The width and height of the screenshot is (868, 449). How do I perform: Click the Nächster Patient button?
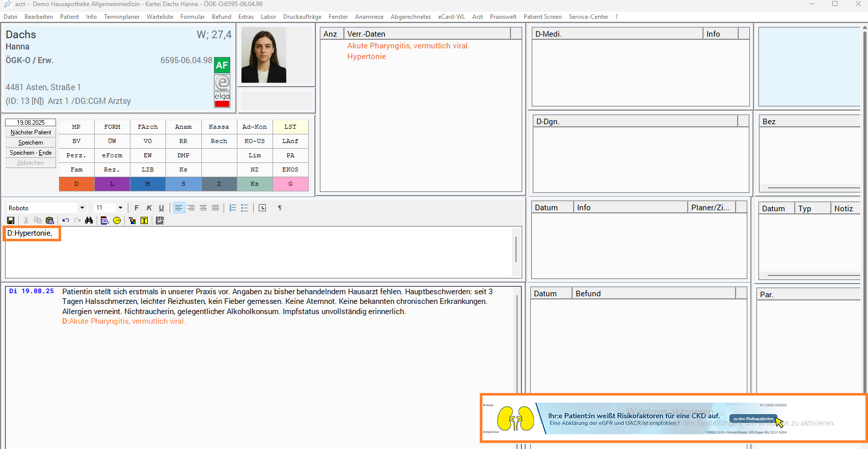point(31,132)
